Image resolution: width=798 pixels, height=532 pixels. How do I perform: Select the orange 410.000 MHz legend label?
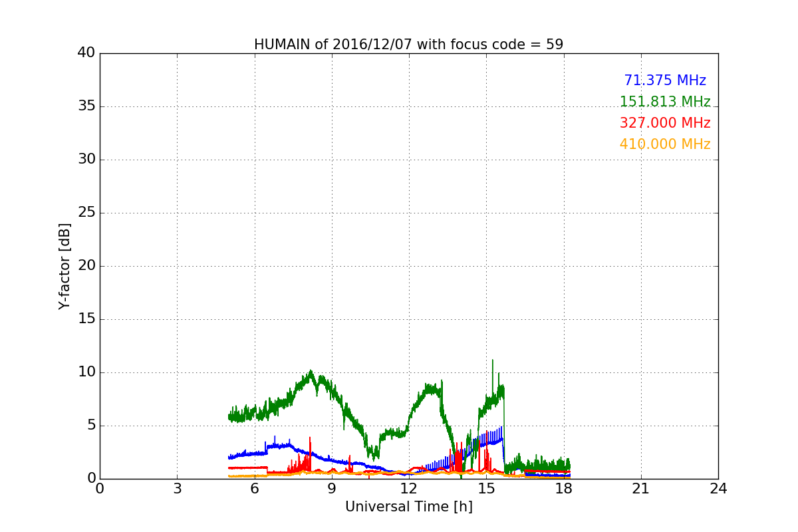[x=665, y=144]
